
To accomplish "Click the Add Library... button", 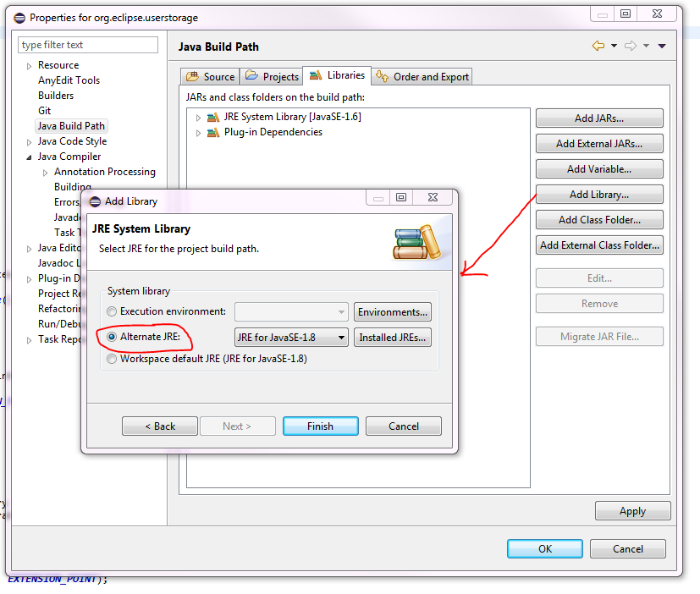I will click(599, 195).
